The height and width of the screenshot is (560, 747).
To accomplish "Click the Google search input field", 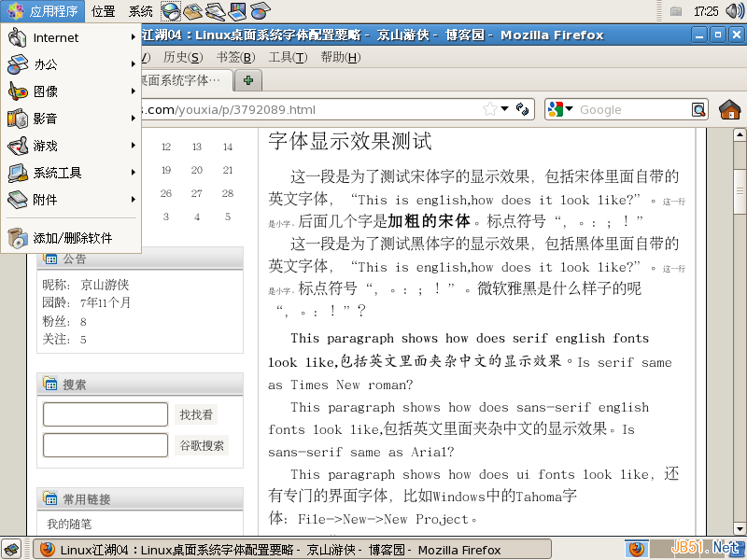I will [x=634, y=110].
